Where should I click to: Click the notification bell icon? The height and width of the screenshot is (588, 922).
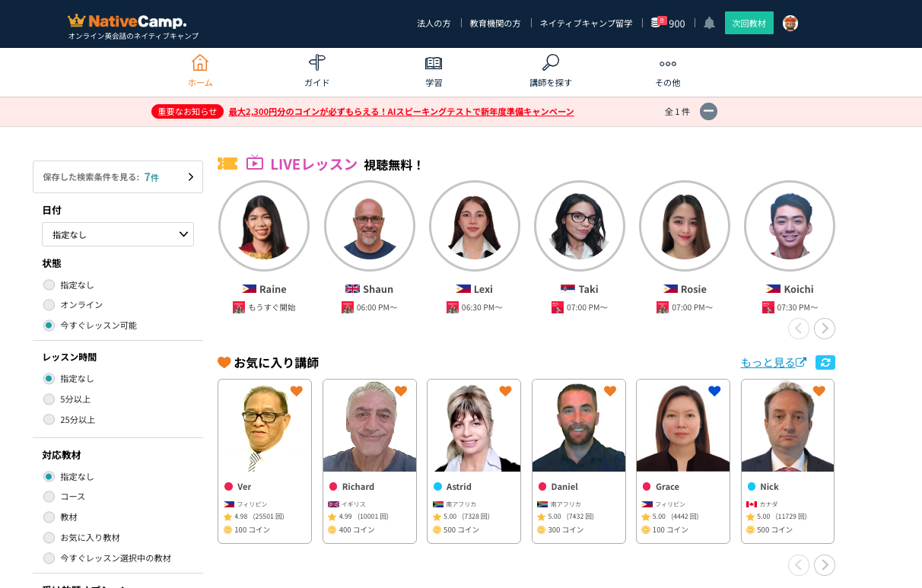[x=709, y=23]
